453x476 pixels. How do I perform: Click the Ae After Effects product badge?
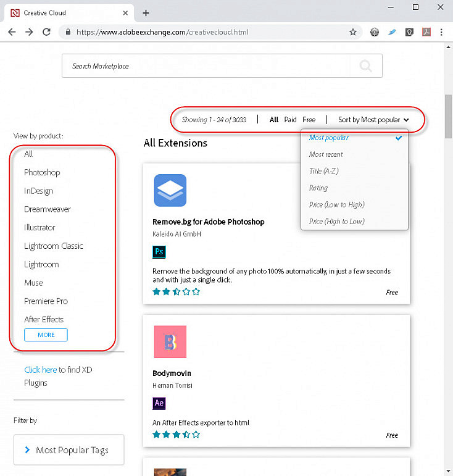159,403
